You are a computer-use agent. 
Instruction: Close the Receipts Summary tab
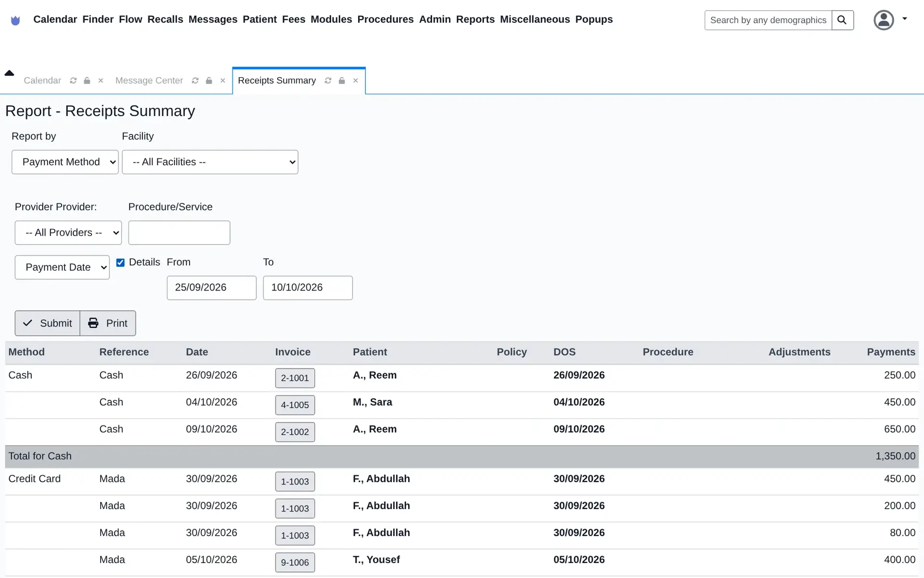click(356, 80)
